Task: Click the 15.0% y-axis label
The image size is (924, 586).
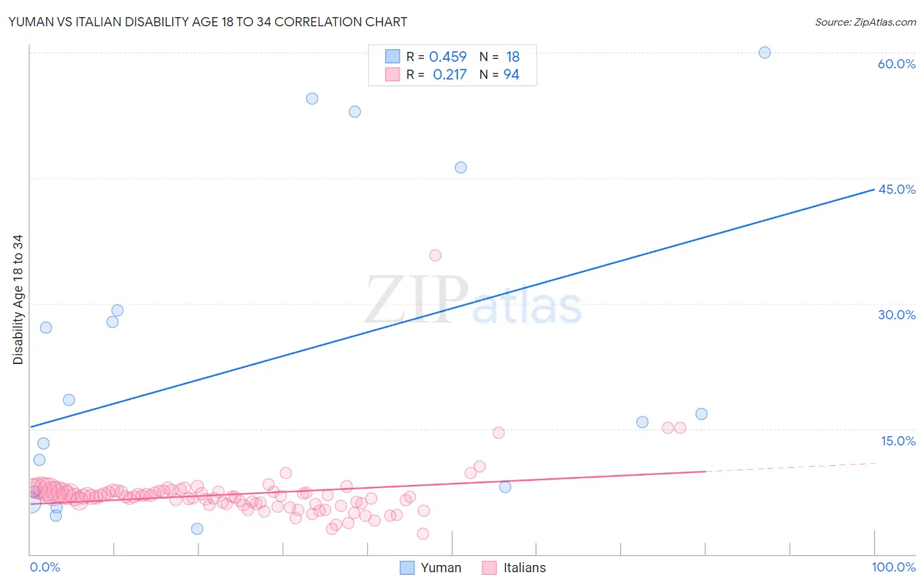Action: click(x=898, y=441)
